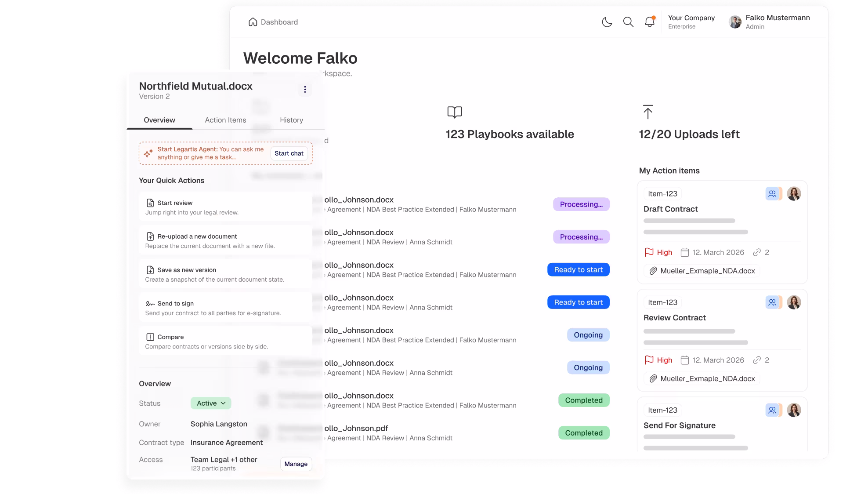
Task: Click the Manage access button
Action: click(296, 464)
